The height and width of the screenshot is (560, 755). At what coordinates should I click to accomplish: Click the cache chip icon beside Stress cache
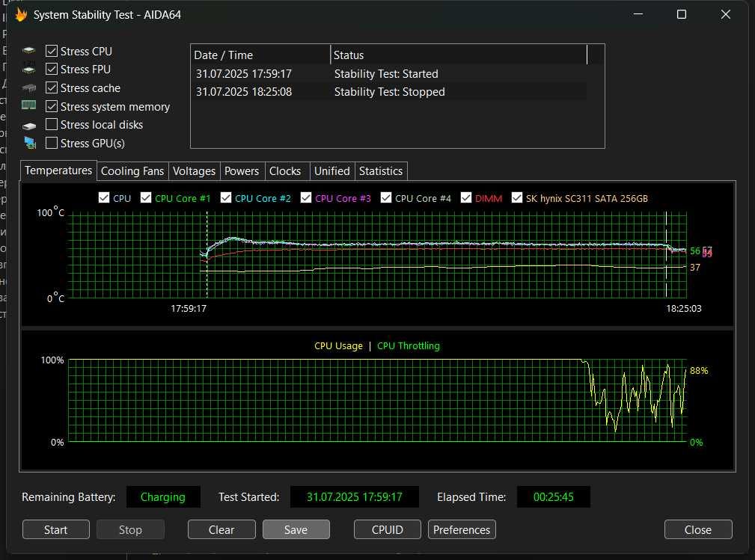pos(29,87)
